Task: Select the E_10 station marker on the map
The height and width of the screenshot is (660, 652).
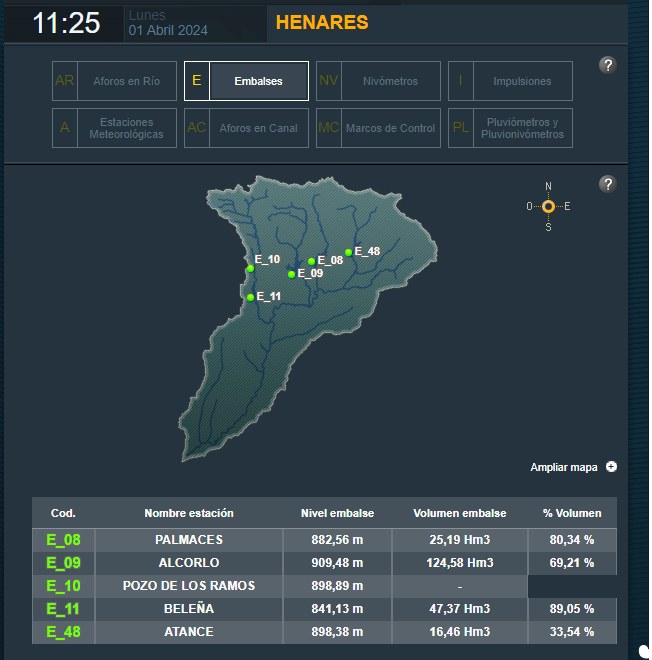Action: tap(250, 269)
